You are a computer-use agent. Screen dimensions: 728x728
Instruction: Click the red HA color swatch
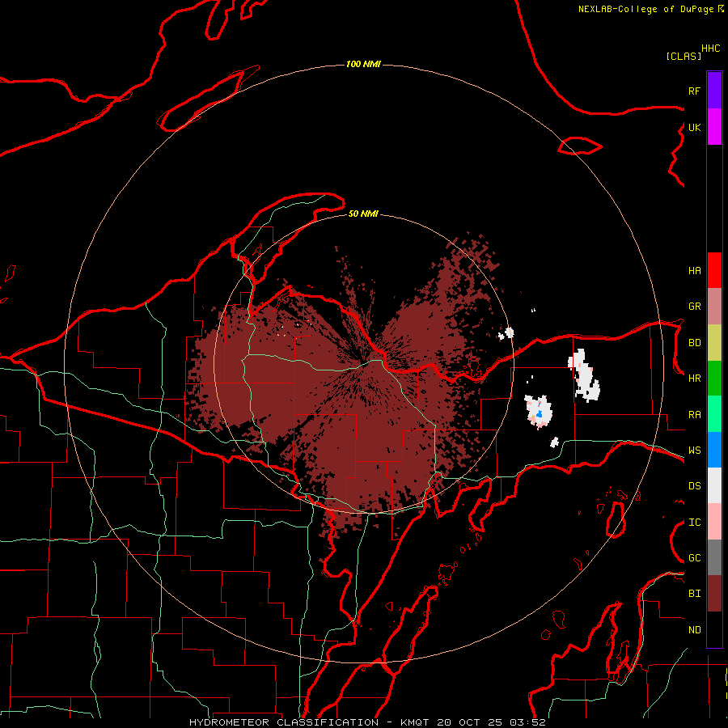[x=714, y=270]
